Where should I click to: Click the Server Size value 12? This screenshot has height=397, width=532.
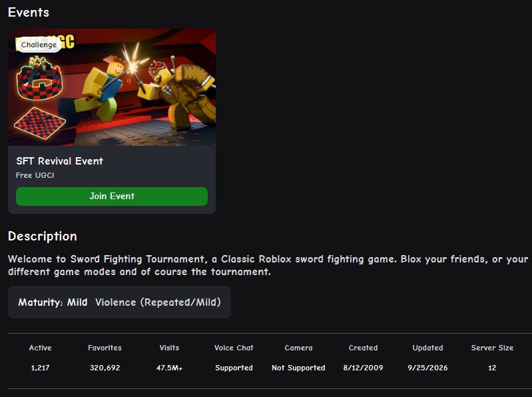[x=492, y=368]
